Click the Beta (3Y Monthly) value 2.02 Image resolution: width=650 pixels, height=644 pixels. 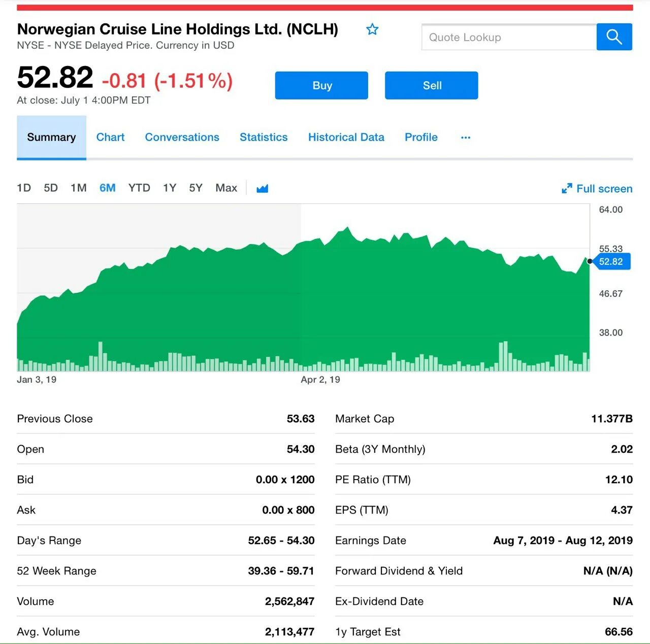pyautogui.click(x=622, y=449)
